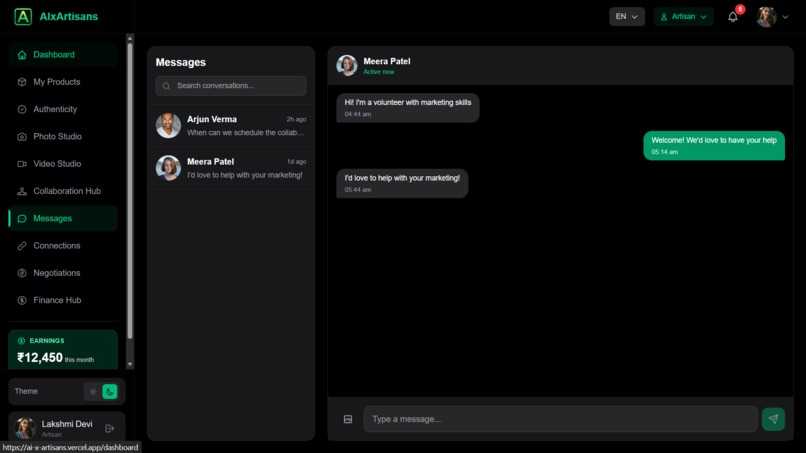Click the "Messages" panel heading
This screenshot has width=806, height=453.
click(x=180, y=62)
